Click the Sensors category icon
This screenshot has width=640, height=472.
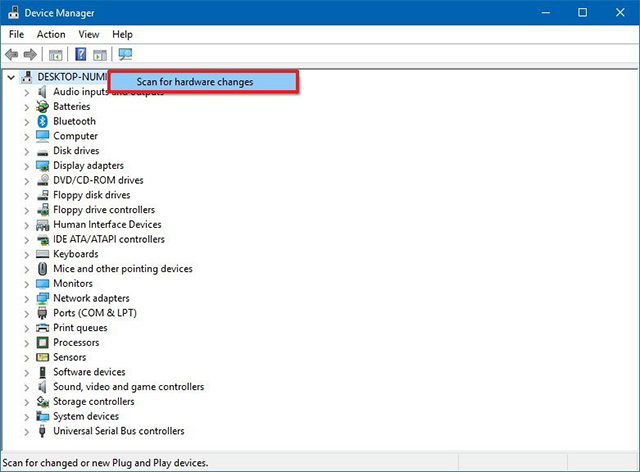[42, 357]
